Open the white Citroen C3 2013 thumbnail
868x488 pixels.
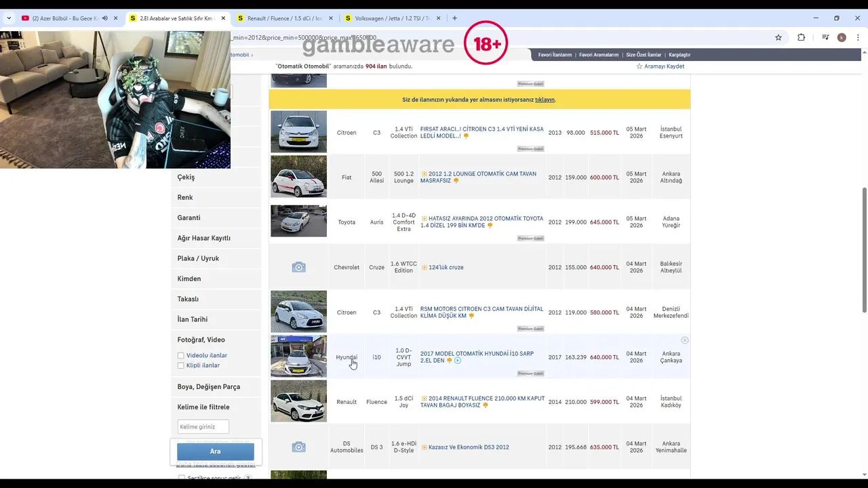tap(298, 131)
